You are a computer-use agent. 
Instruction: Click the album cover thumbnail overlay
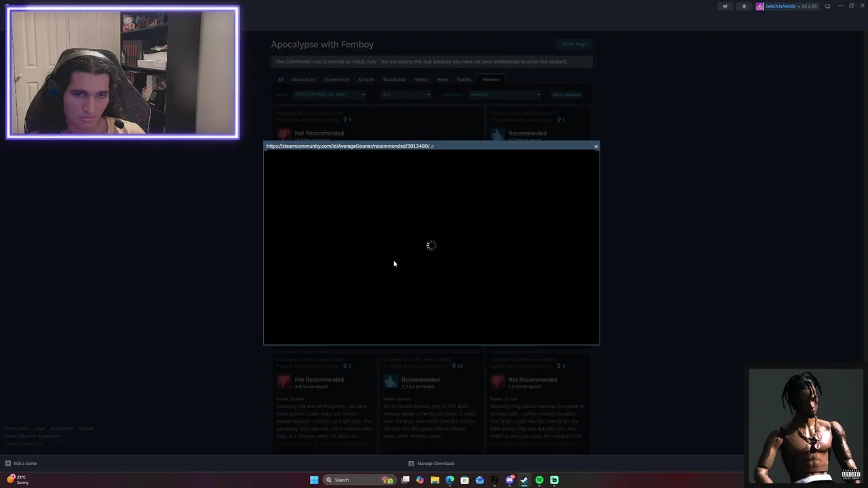pyautogui.click(x=806, y=426)
